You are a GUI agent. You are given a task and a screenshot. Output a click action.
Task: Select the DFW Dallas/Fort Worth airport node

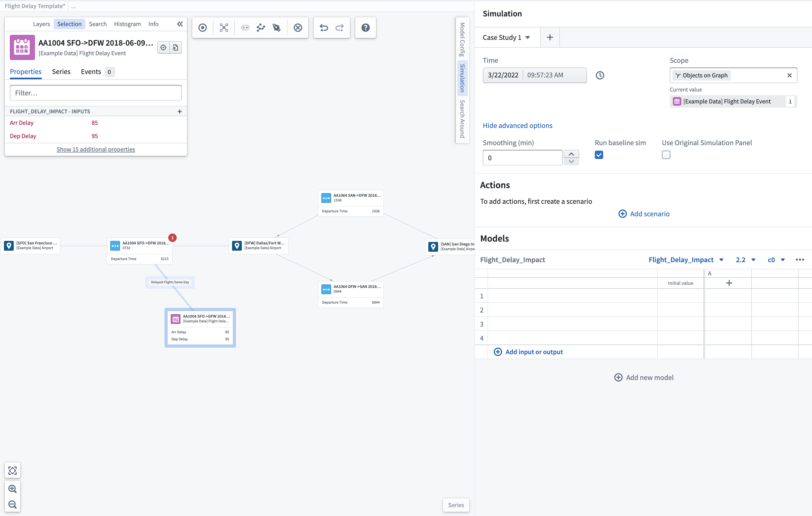(x=259, y=245)
